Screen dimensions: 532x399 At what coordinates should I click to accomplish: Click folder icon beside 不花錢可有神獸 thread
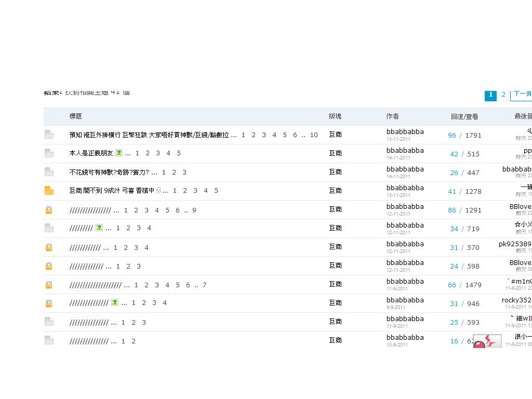(x=49, y=172)
